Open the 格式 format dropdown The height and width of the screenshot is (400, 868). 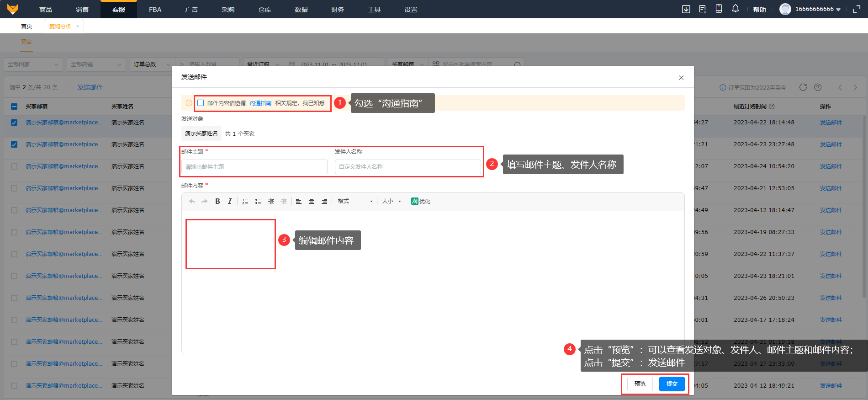[x=355, y=201]
